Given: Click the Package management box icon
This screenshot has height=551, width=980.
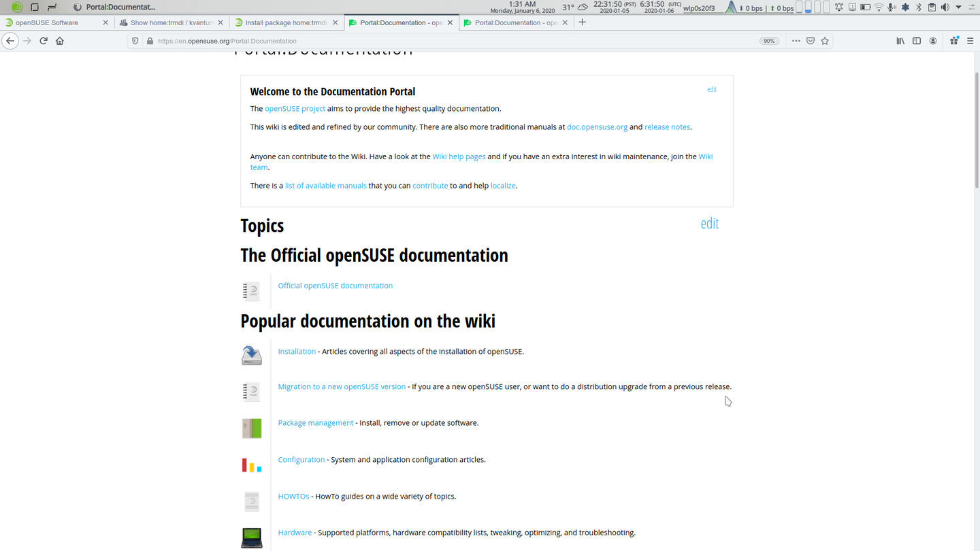Looking at the screenshot, I should pyautogui.click(x=252, y=428).
